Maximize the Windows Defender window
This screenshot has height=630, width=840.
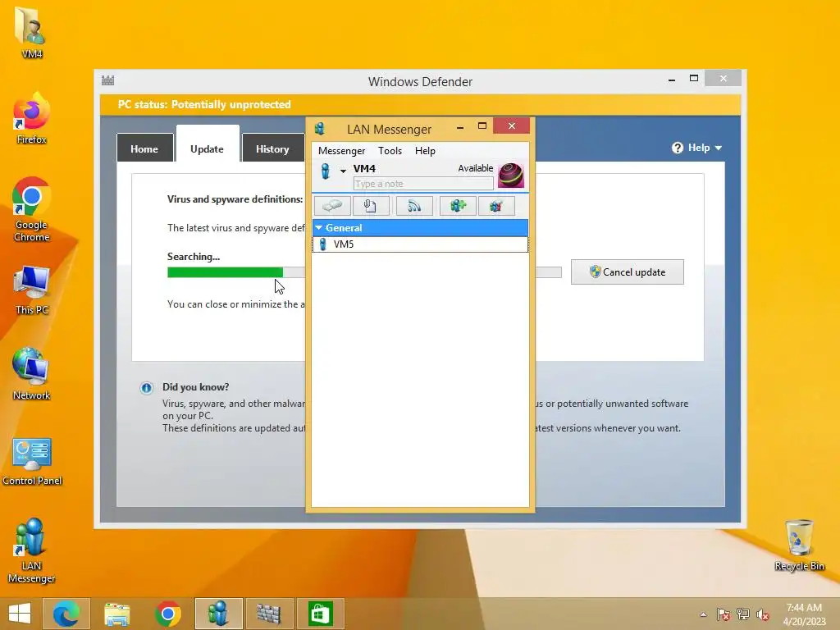click(694, 78)
